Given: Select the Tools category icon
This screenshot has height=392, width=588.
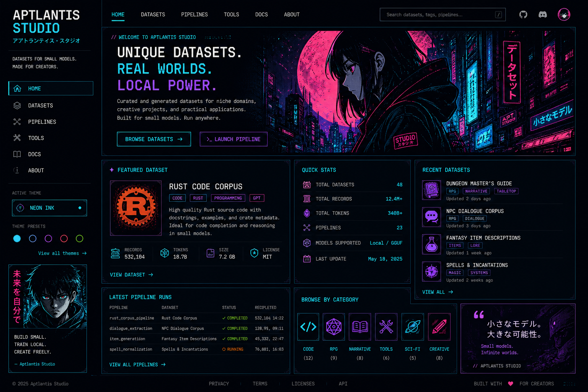Looking at the screenshot, I should [386, 327].
